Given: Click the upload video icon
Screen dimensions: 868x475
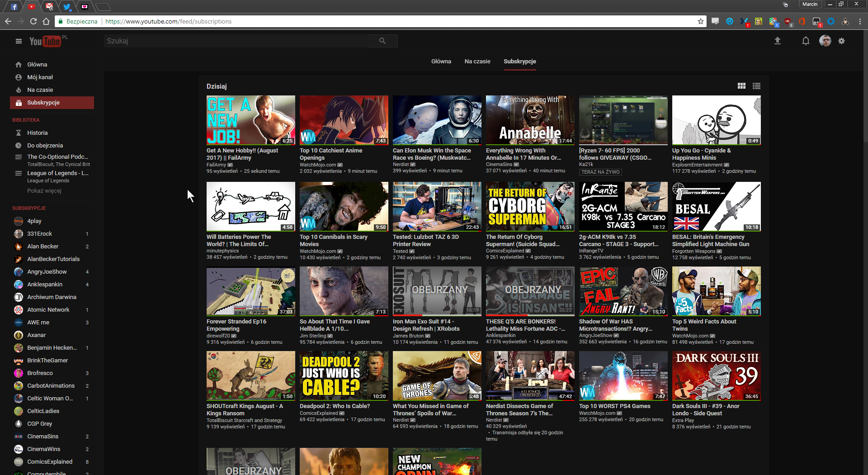Looking at the screenshot, I should [778, 41].
